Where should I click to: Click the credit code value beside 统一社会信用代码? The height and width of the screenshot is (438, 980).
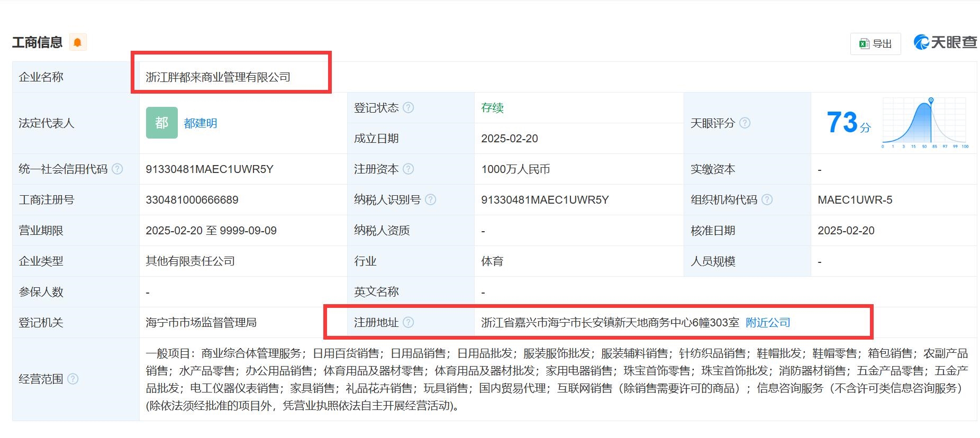pos(210,169)
